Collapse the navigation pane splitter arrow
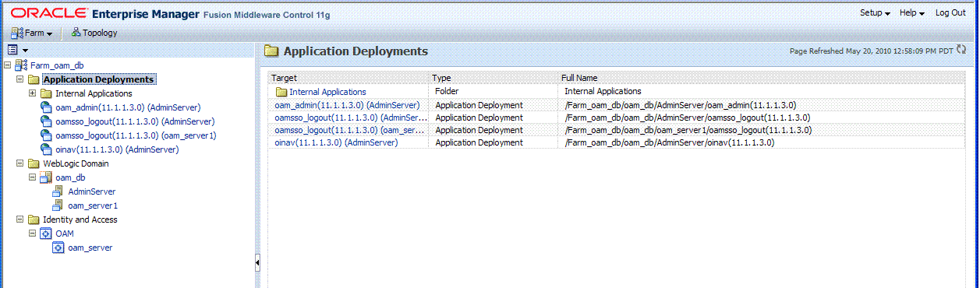The height and width of the screenshot is (288, 980). (257, 264)
